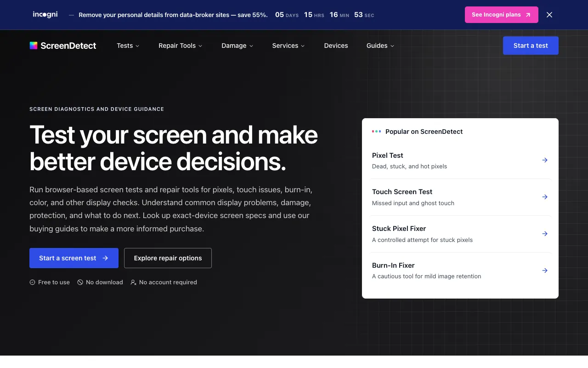Click the '16 MIN' countdown value
The image size is (588, 368).
[339, 15]
